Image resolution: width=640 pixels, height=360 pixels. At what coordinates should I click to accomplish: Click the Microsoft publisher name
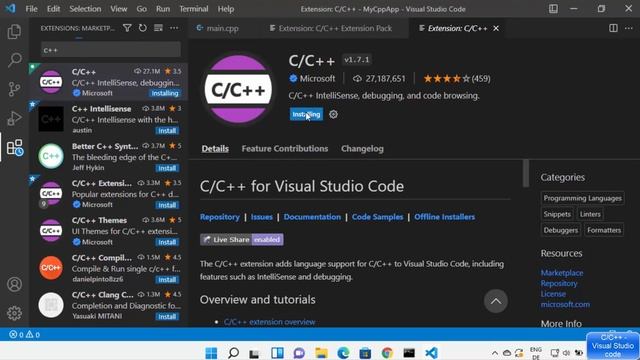pos(317,78)
